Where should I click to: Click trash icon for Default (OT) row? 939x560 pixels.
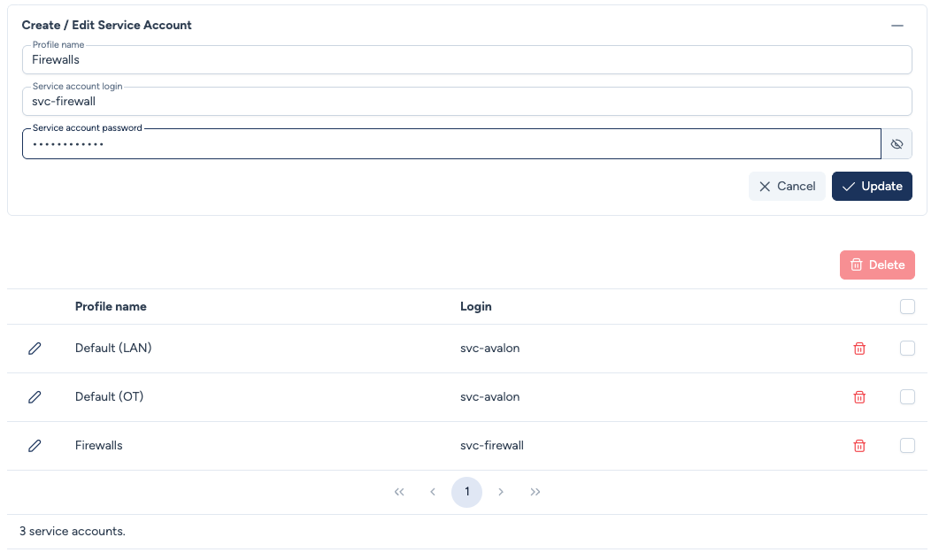pos(858,397)
